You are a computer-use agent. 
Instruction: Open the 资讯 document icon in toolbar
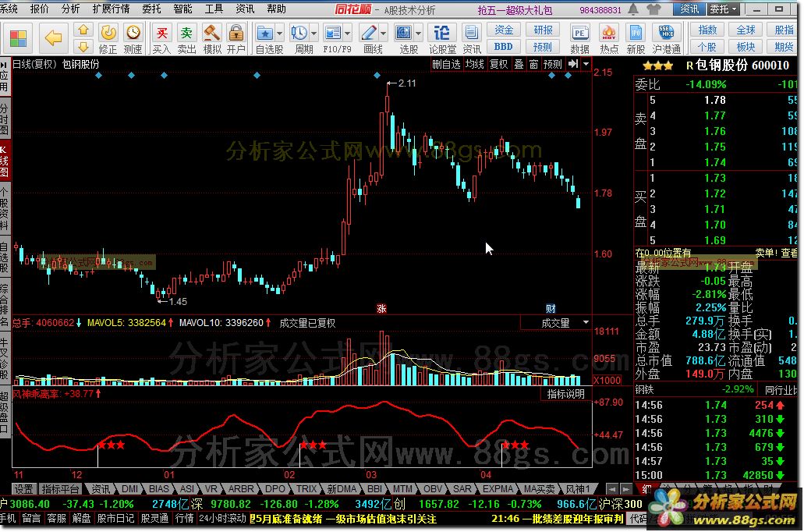[x=471, y=38]
